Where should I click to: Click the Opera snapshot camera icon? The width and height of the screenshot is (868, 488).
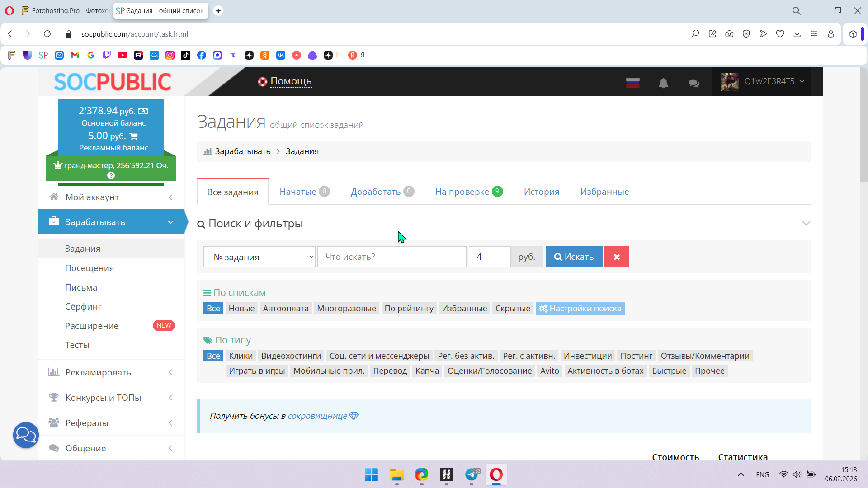729,34
